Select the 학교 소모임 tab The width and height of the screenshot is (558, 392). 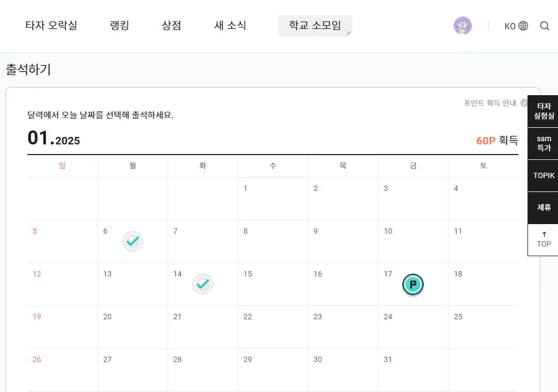click(x=315, y=25)
